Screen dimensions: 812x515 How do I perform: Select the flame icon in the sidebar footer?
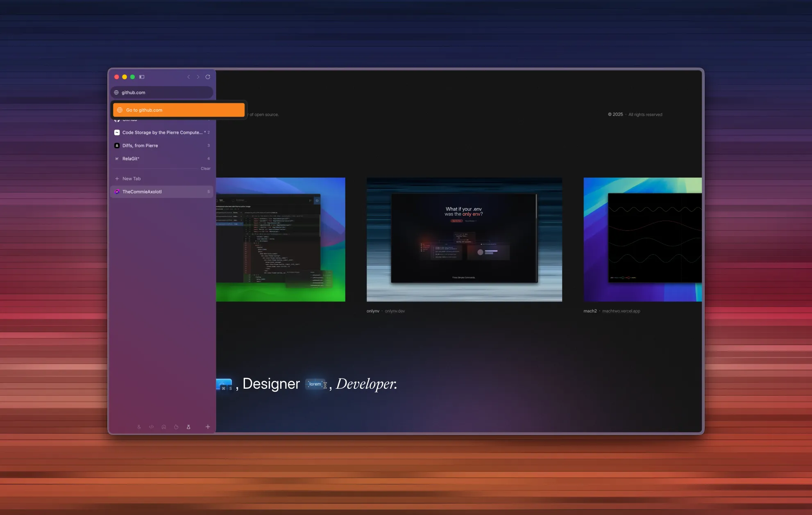pos(176,426)
